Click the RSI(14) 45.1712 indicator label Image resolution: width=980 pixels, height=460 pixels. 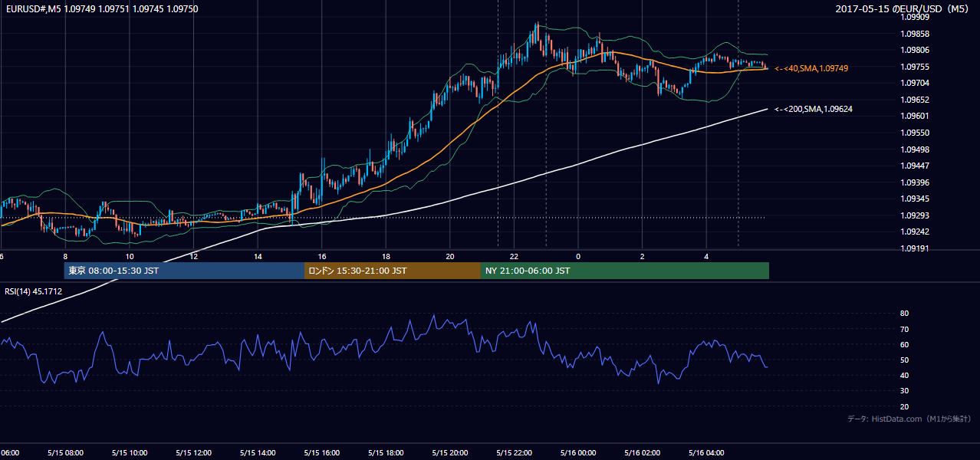34,291
